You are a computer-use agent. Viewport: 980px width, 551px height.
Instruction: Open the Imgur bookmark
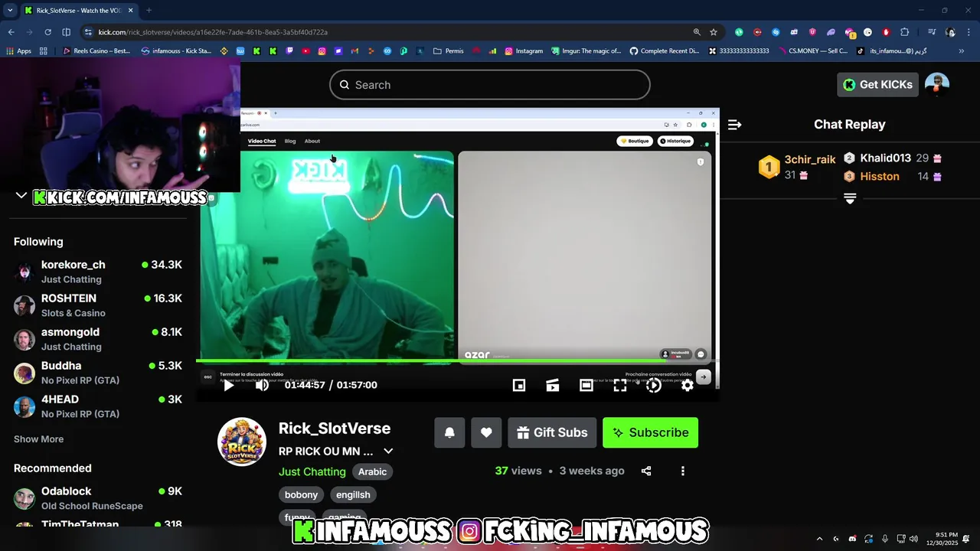click(586, 51)
